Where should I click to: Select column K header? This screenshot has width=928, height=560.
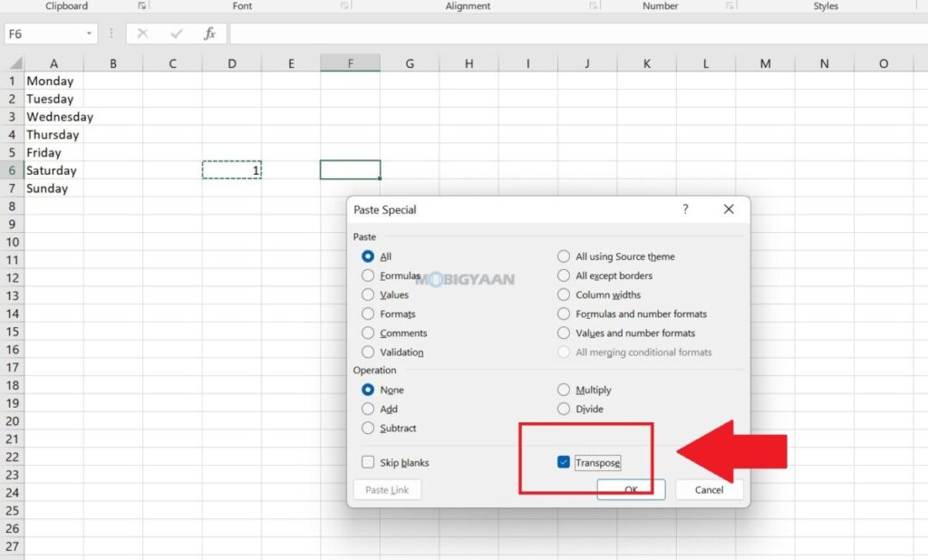coord(647,63)
